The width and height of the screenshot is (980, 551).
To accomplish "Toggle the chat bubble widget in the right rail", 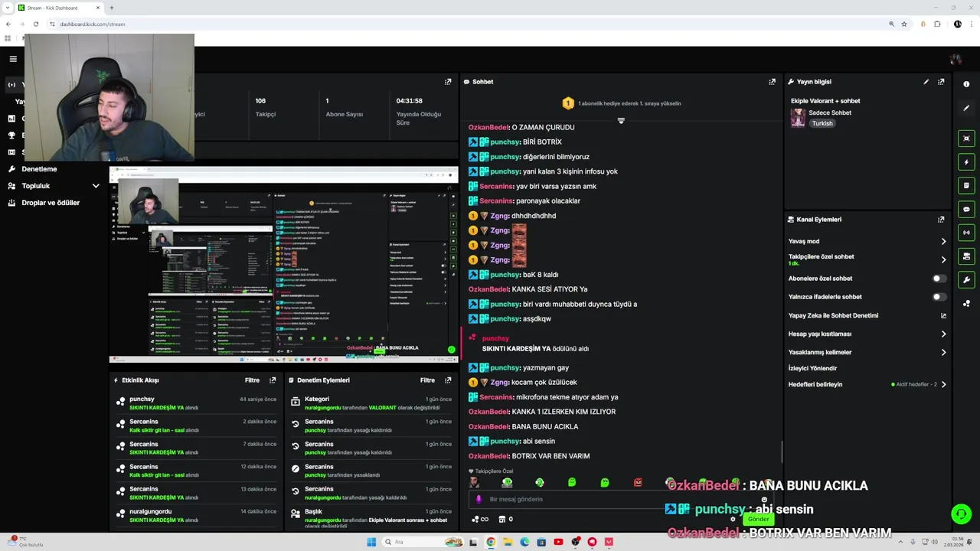I will point(966,209).
